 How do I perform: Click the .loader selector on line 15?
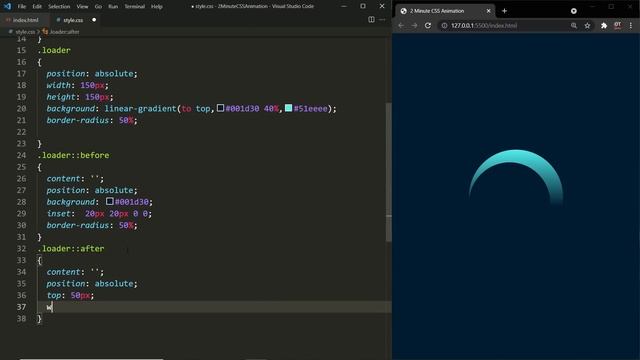54,50
